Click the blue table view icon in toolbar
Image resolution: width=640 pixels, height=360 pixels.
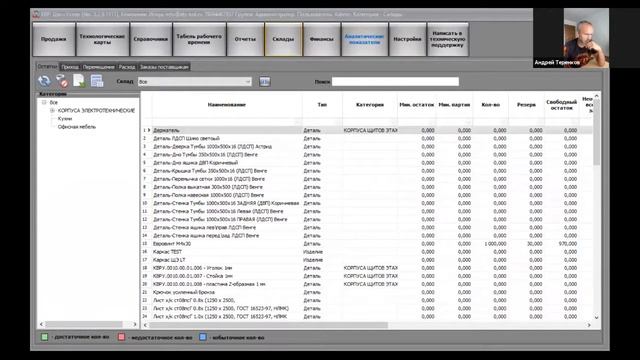(97, 81)
